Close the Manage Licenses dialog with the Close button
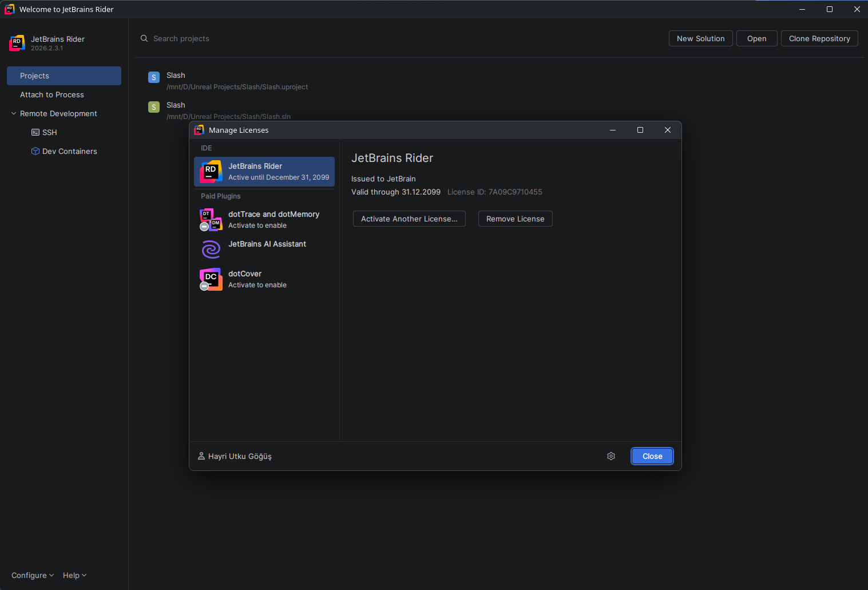The height and width of the screenshot is (590, 868). coord(652,456)
